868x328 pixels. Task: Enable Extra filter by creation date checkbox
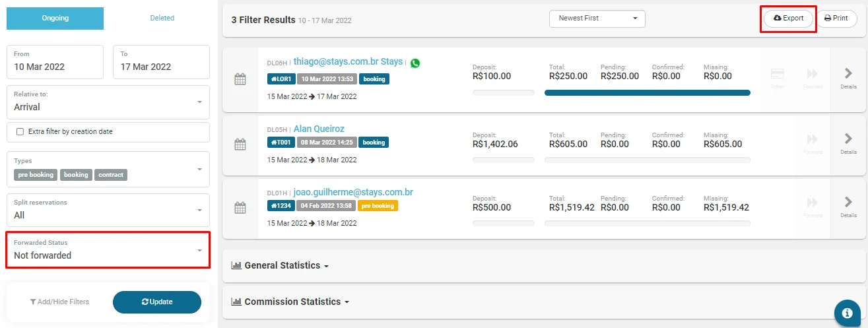20,132
